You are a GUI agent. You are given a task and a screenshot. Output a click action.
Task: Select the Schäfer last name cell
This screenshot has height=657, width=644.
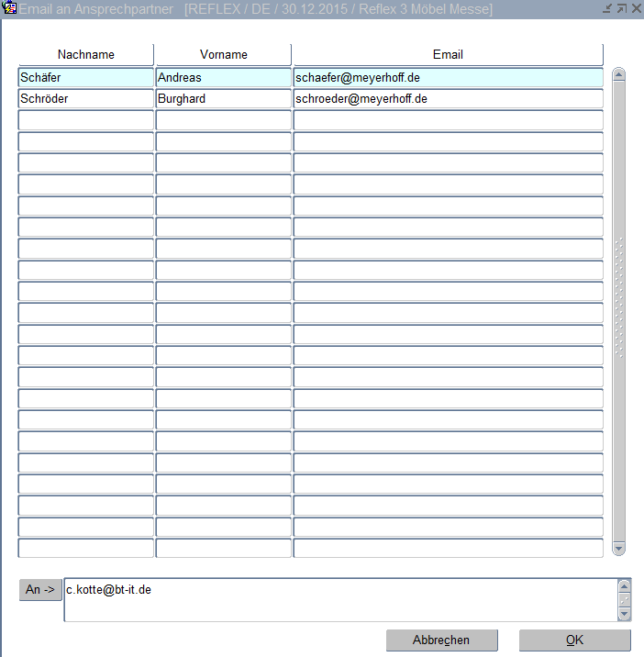point(86,78)
